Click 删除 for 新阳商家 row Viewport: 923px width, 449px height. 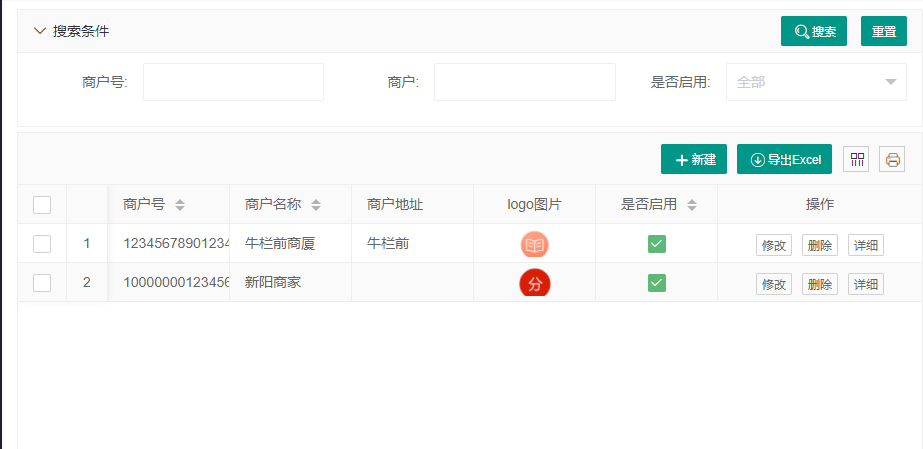(820, 285)
